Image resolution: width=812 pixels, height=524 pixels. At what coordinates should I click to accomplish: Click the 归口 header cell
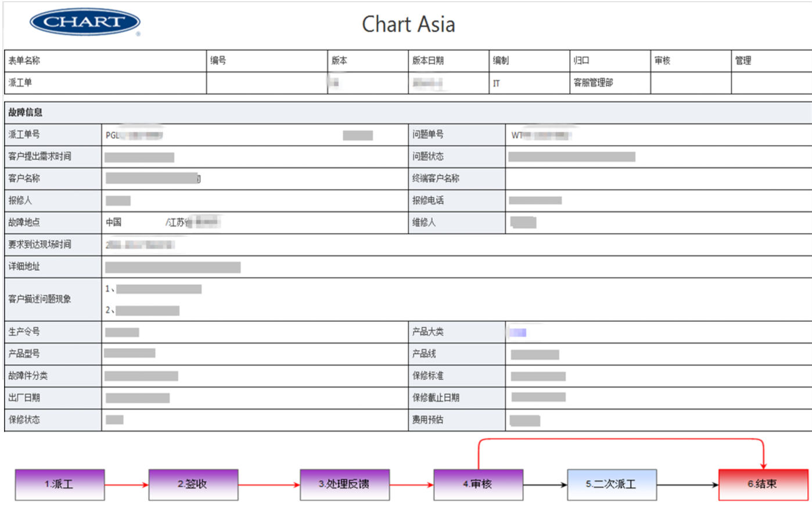click(x=610, y=61)
